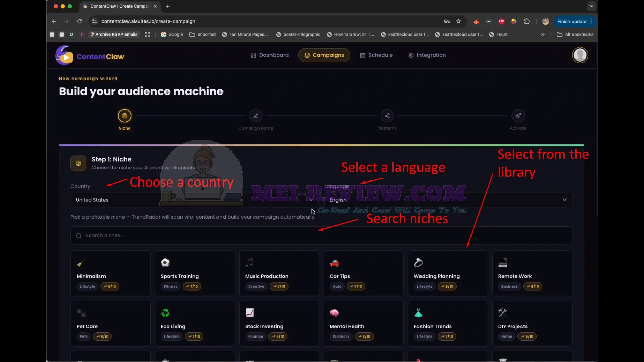Open the Chrome profile avatar

tap(545, 21)
